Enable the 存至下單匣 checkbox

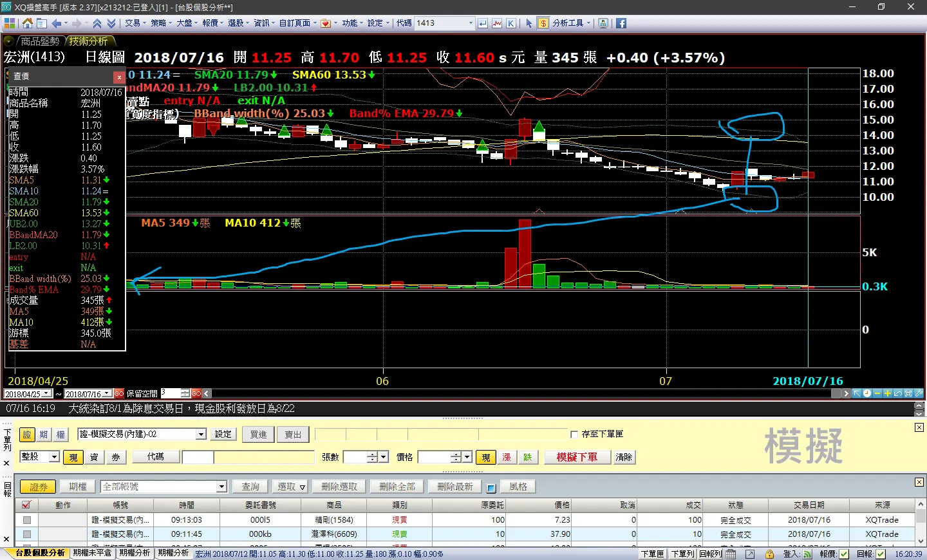[574, 434]
